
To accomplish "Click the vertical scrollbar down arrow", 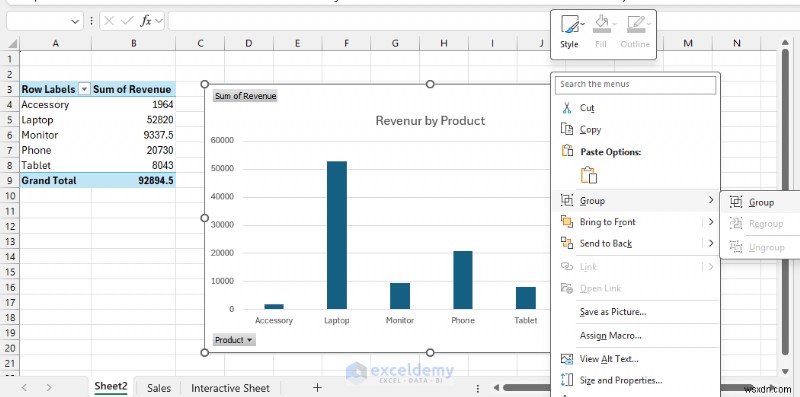I will point(786,371).
